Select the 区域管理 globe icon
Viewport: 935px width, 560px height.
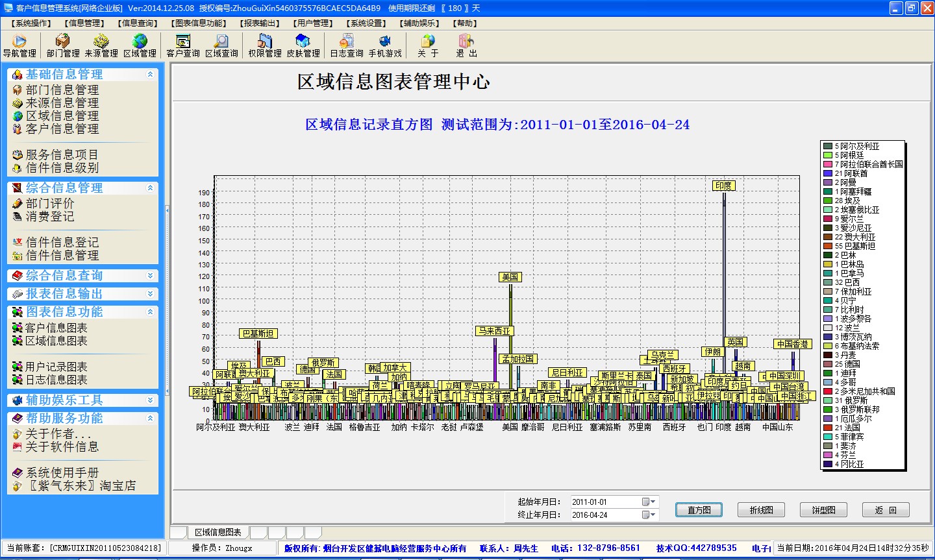tap(140, 45)
